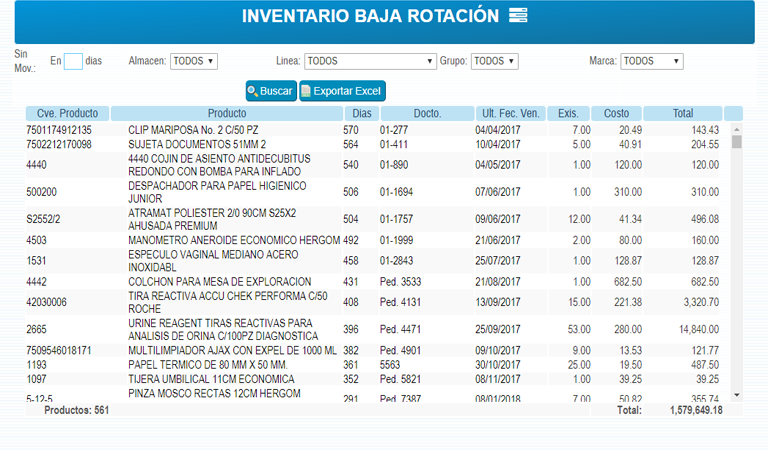The image size is (768, 450).
Task: Click the Dias column header
Action: pos(360,113)
